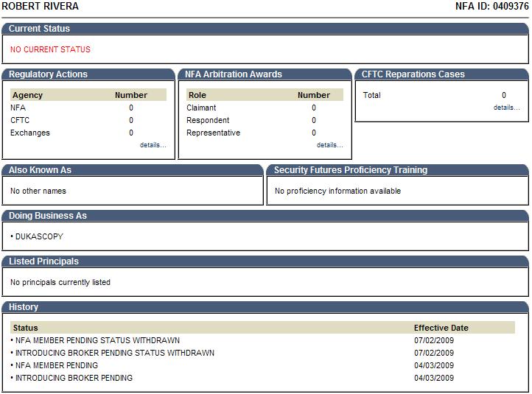Select the NFA MEMBER PENDING STATUS WITHDRAWN row
Viewport: 532px width, 394px height.
point(97,340)
